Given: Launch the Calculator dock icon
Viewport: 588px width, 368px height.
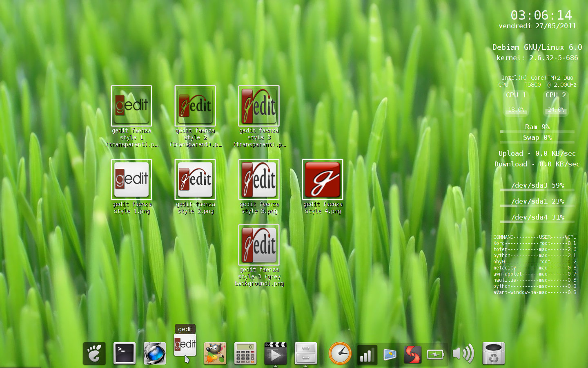Looking at the screenshot, I should pyautogui.click(x=245, y=353).
